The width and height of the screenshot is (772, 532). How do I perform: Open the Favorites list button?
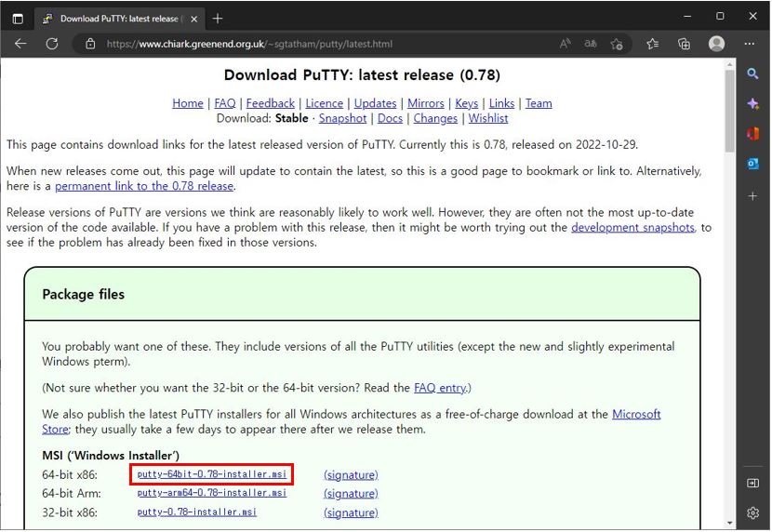point(652,44)
